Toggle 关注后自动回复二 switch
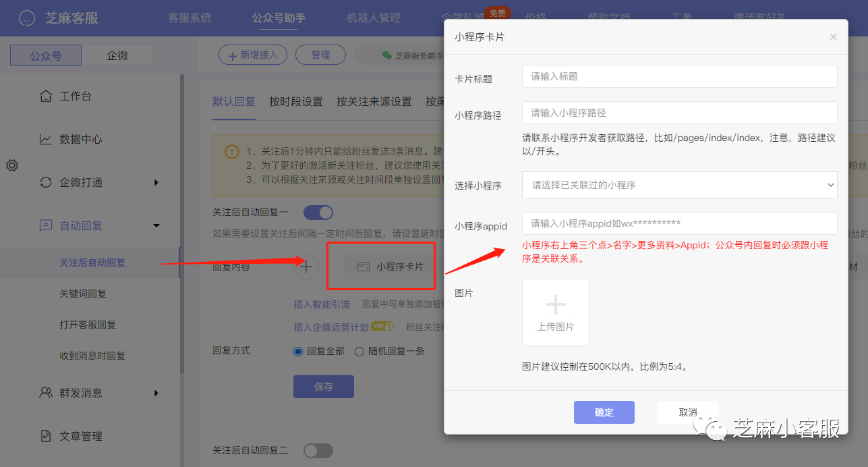 (x=318, y=450)
